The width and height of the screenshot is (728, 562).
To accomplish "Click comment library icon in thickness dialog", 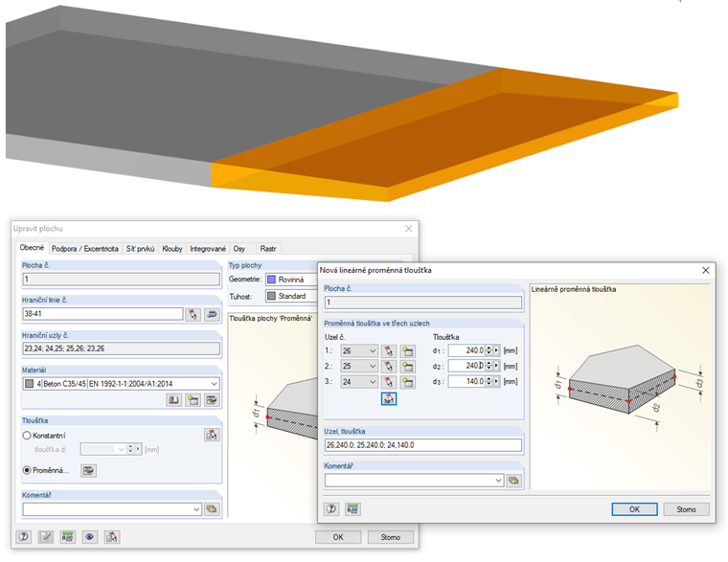I will point(513,481).
